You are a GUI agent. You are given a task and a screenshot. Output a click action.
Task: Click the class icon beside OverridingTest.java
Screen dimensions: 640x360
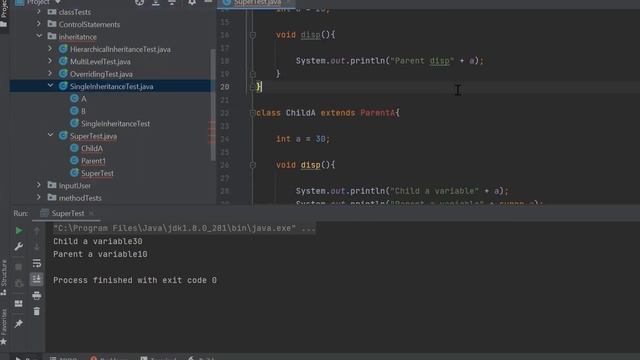(63, 74)
